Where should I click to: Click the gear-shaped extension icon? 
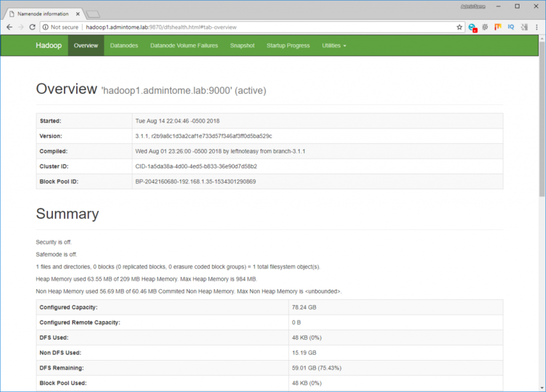[485, 27]
